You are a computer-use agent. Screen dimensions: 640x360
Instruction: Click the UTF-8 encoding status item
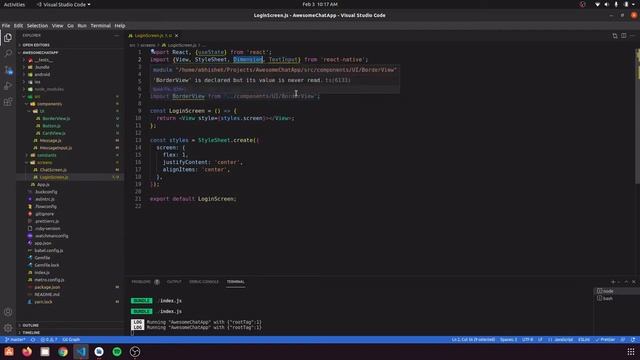pos(527,340)
